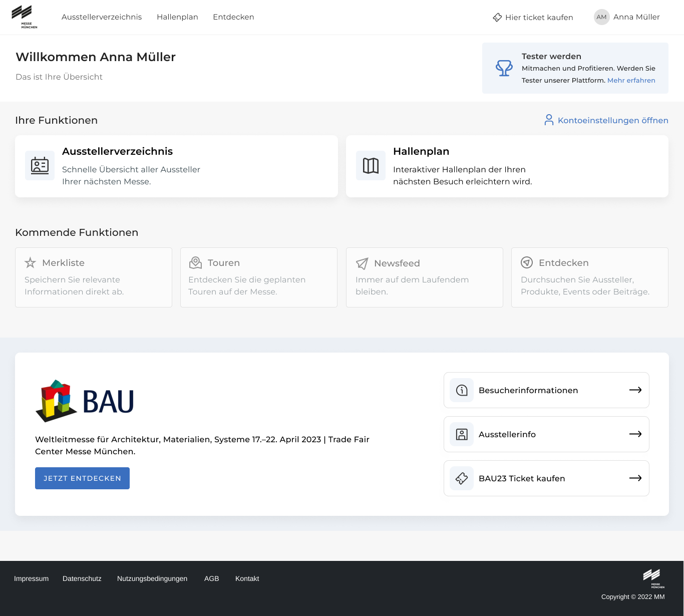684x616 pixels.
Task: Click the Ausstellerinfo person badge icon
Action: [462, 434]
